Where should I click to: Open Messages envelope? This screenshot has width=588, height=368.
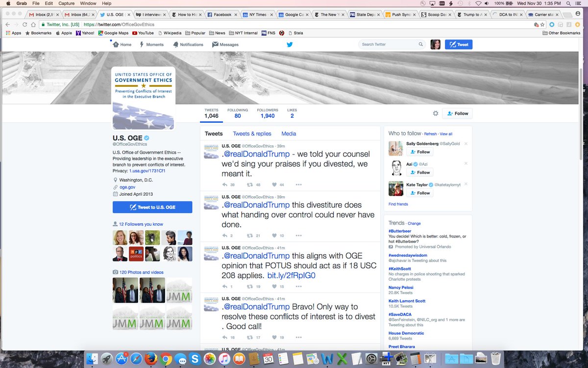(225, 44)
